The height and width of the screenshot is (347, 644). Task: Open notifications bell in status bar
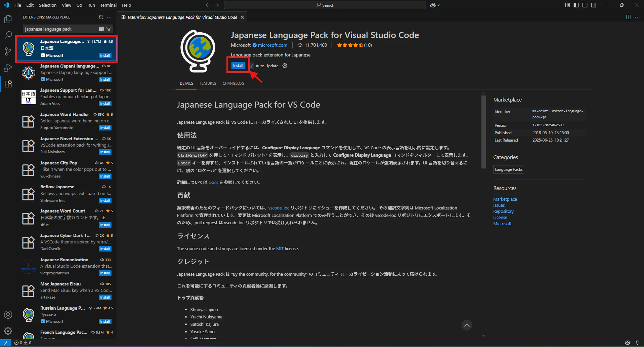click(x=638, y=343)
